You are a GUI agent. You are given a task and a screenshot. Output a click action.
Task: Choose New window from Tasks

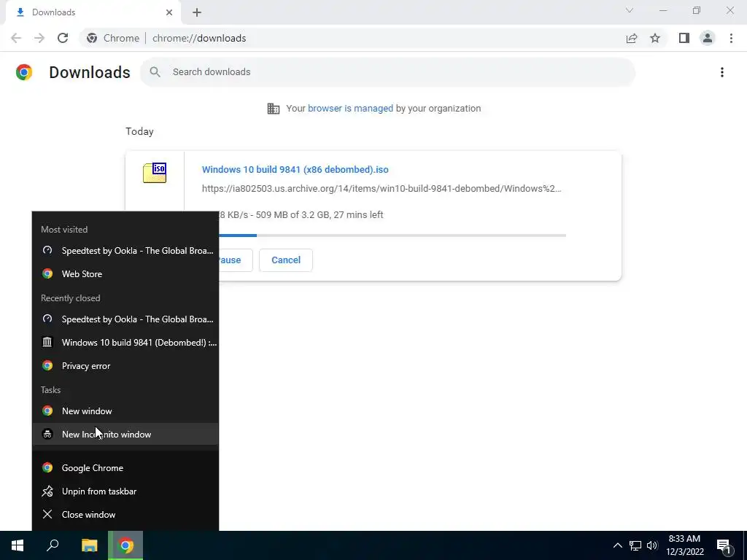[x=125, y=411]
